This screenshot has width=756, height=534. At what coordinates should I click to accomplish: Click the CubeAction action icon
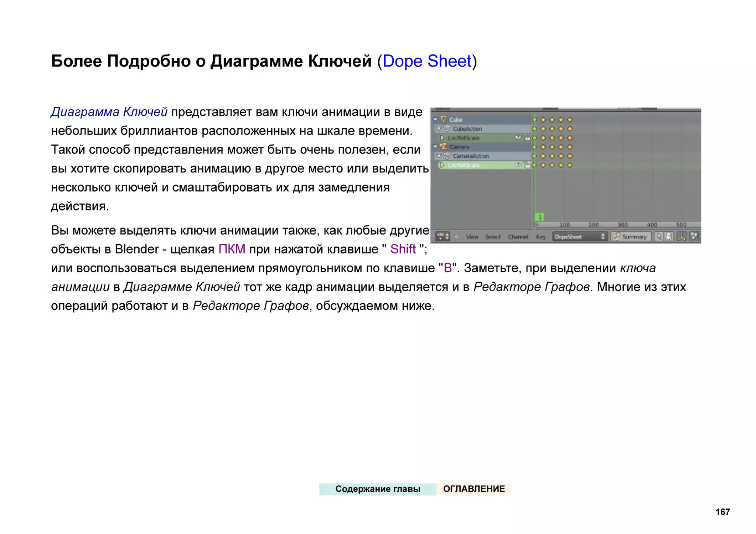[x=447, y=129]
